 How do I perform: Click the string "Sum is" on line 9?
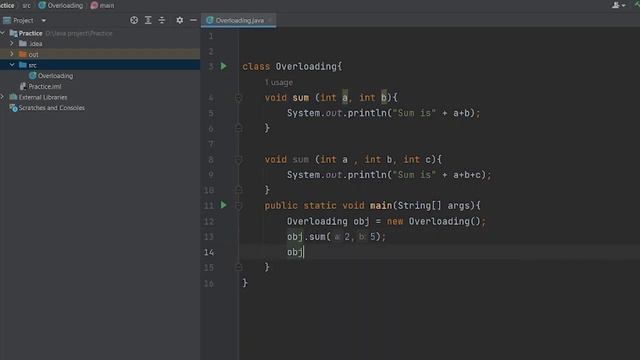coord(414,175)
